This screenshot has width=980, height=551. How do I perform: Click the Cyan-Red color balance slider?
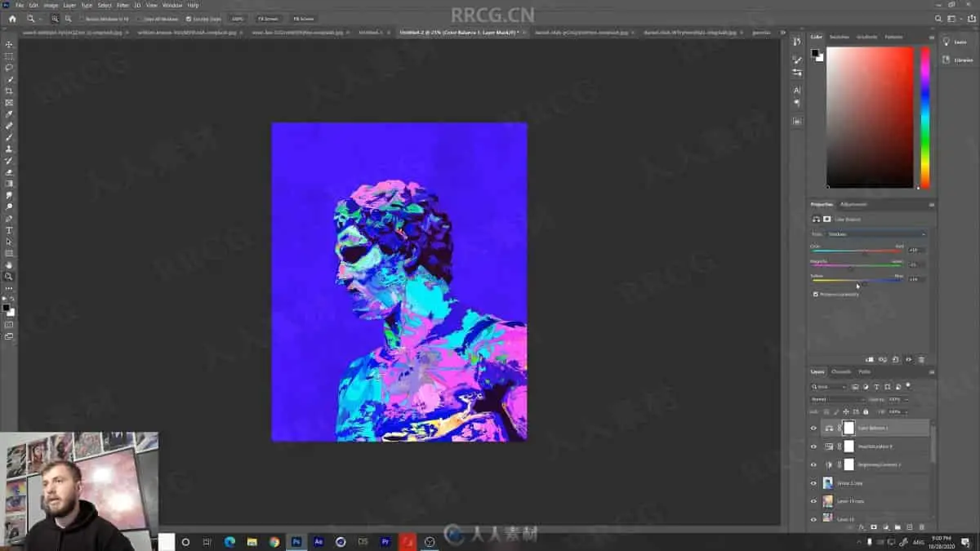tap(857, 251)
